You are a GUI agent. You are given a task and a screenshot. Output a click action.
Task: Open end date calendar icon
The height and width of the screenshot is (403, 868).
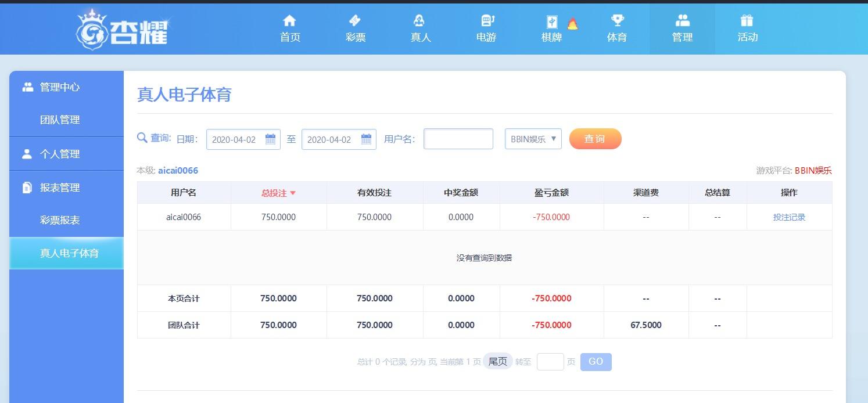pos(366,139)
